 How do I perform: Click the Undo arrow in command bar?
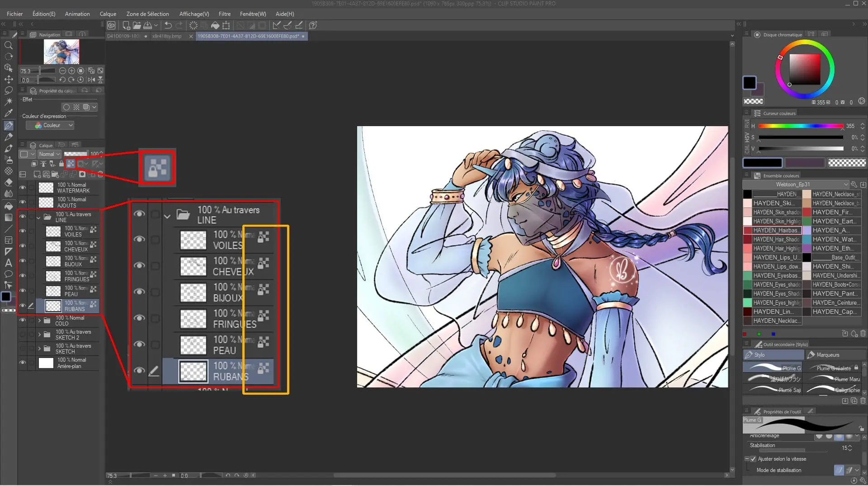point(168,25)
